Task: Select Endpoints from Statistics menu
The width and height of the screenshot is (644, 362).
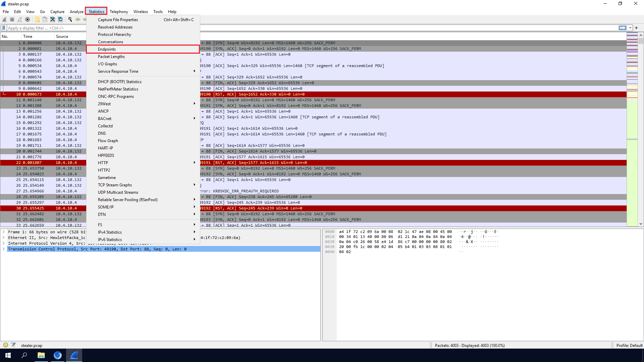Action: coord(143,49)
